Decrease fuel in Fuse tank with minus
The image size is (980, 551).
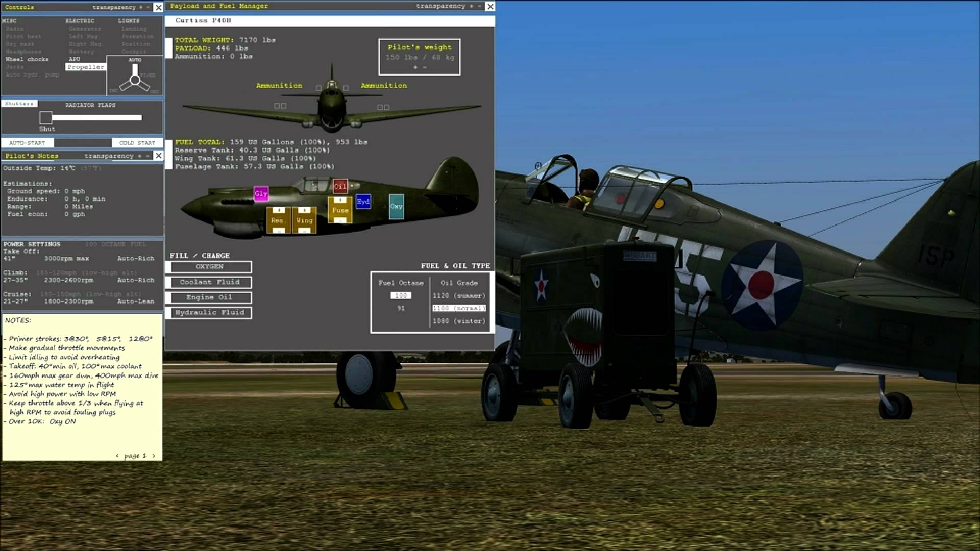[x=340, y=220]
